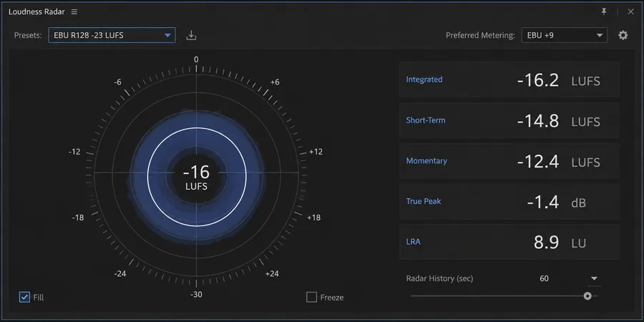Click the +18 radar scale label
644x322 pixels.
point(314,218)
